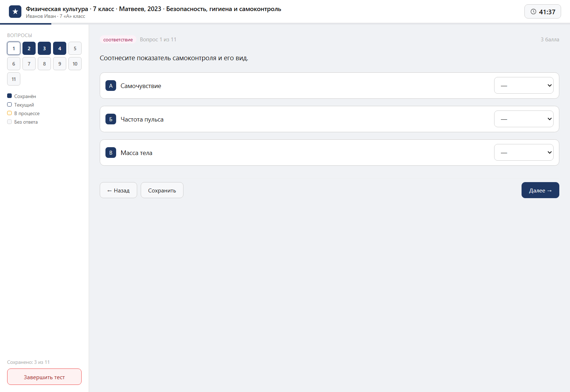The height and width of the screenshot is (392, 570).
Task: Go back with the Назад button
Action: [118, 190]
